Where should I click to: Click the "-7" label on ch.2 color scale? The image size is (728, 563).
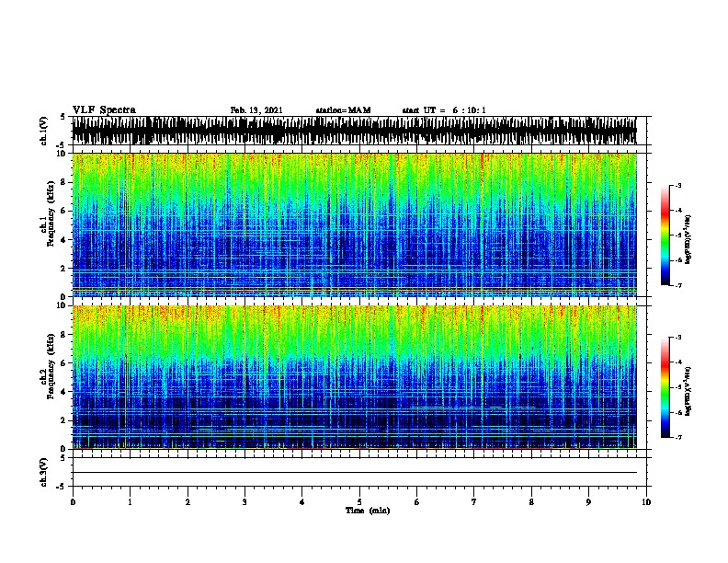(x=678, y=437)
